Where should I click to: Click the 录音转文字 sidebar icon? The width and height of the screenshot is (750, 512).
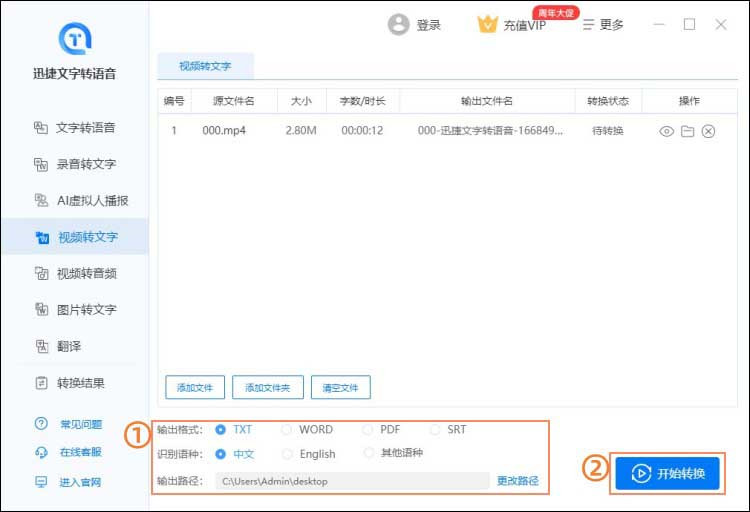tap(41, 164)
